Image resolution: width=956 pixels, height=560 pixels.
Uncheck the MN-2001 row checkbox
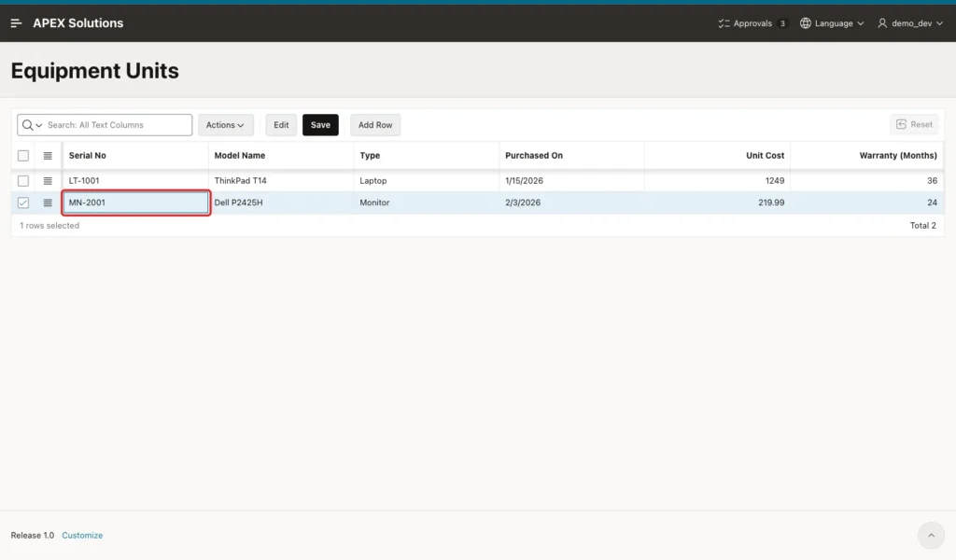[23, 203]
